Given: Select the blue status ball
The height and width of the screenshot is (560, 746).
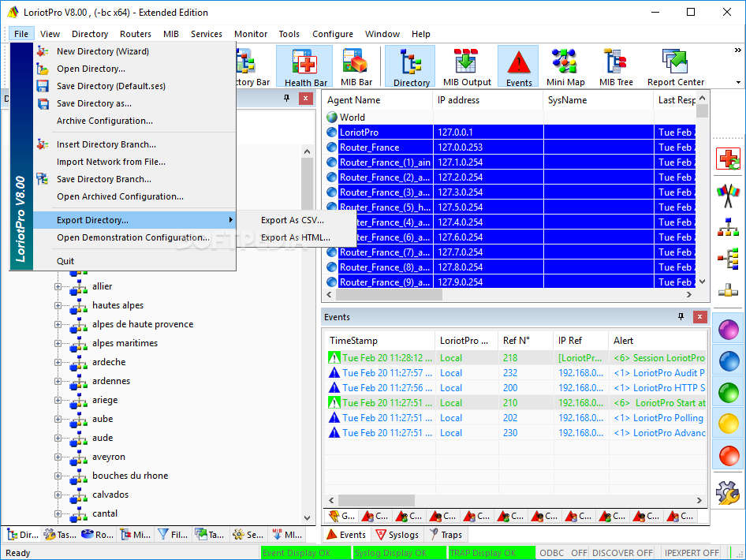Looking at the screenshot, I should click(x=729, y=361).
